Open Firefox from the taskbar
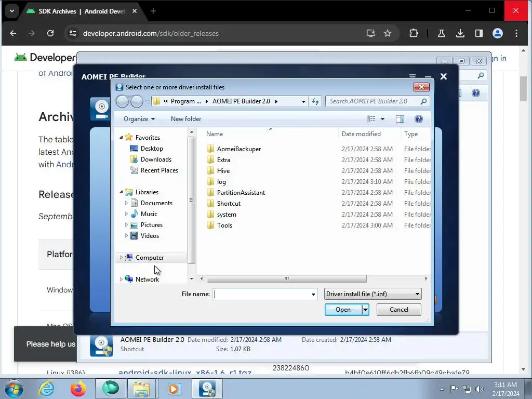This screenshot has height=399, width=532. (78, 389)
